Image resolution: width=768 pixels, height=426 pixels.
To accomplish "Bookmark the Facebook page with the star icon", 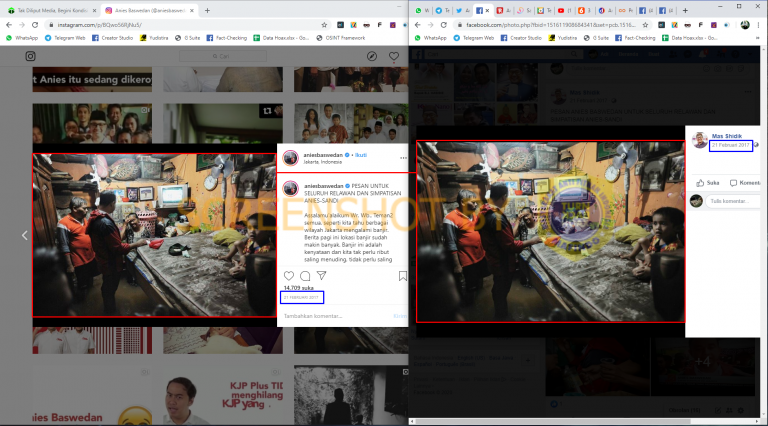I will [x=645, y=24].
